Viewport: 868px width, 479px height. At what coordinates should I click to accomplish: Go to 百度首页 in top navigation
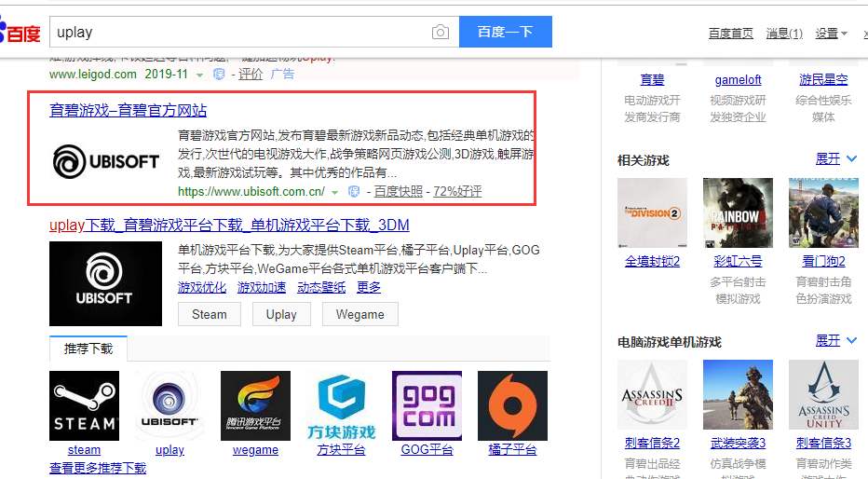tap(730, 34)
